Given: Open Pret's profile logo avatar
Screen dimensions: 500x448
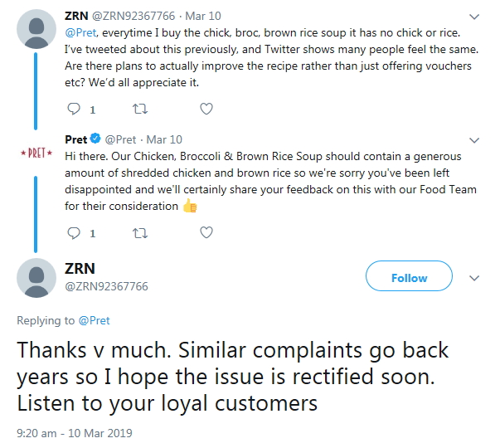Looking at the screenshot, I should [36, 154].
